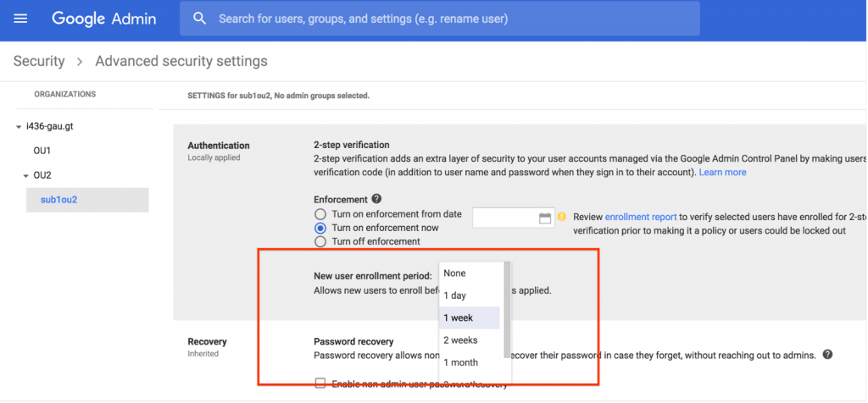
Task: Click the enrollment dropdown list scrollbar
Action: [507, 309]
